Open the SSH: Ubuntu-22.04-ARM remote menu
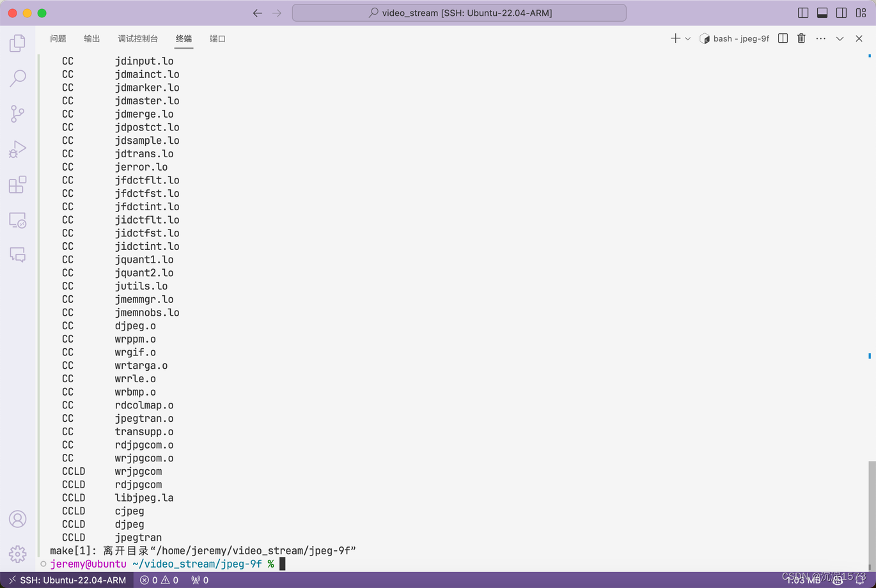This screenshot has width=876, height=588. tap(67, 580)
